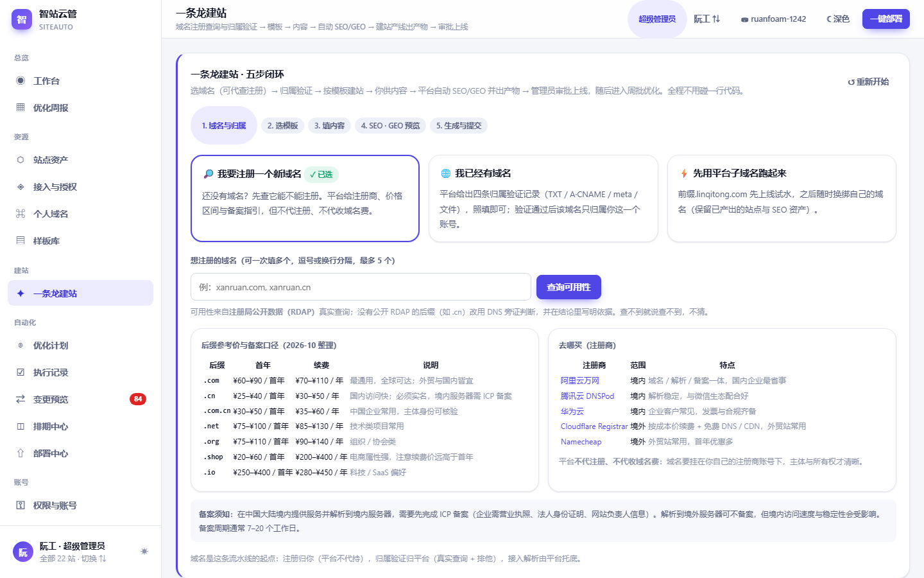Click the 智站云管 logo icon
Image resolution: width=924 pixels, height=578 pixels.
click(x=22, y=19)
